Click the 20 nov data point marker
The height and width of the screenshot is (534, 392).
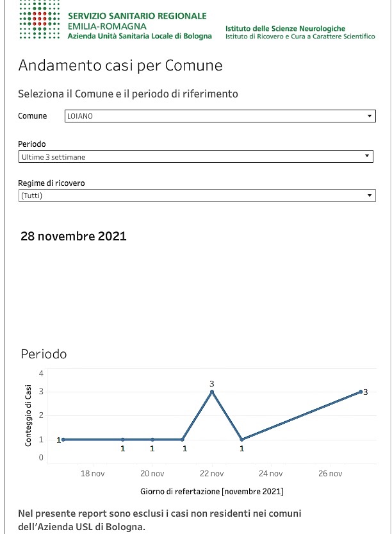coord(152,439)
